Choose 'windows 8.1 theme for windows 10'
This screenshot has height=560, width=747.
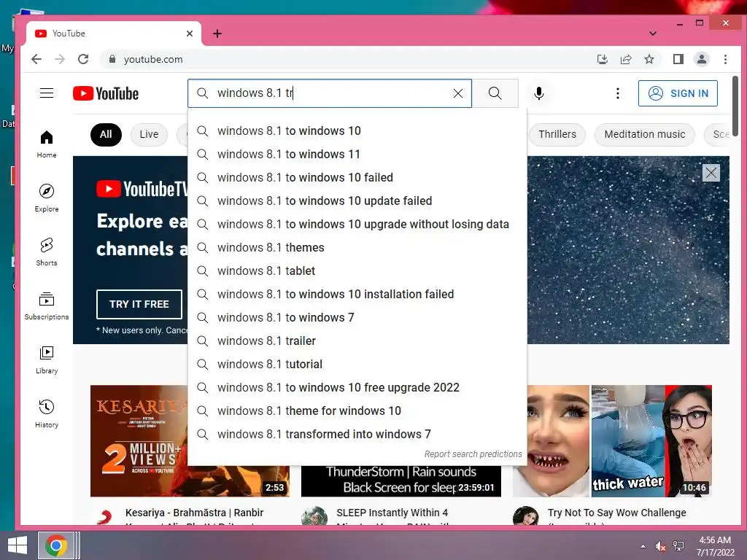click(x=357, y=411)
